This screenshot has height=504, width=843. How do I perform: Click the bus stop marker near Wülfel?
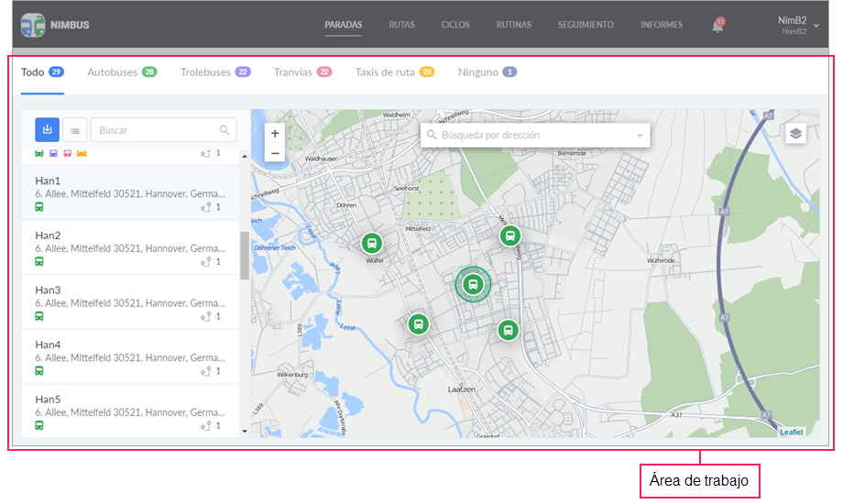[x=372, y=243]
